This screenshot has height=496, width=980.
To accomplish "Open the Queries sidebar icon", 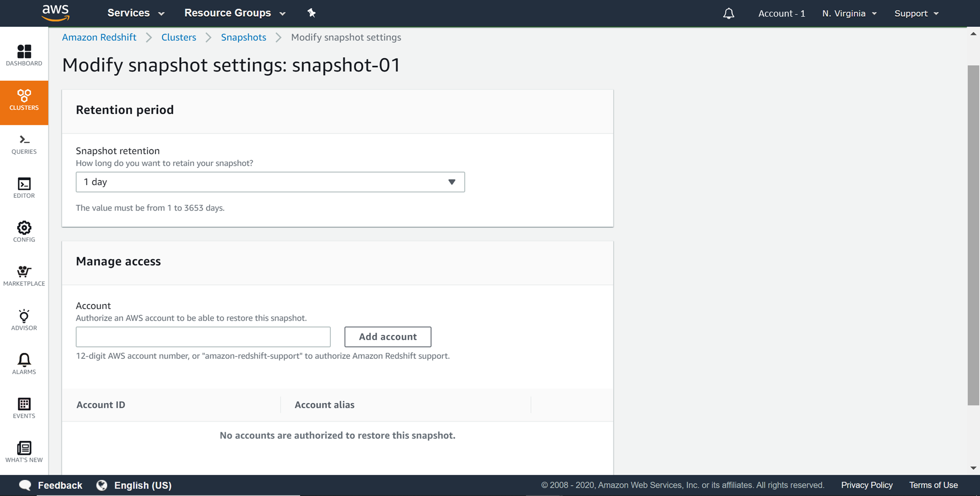I will 24,144.
